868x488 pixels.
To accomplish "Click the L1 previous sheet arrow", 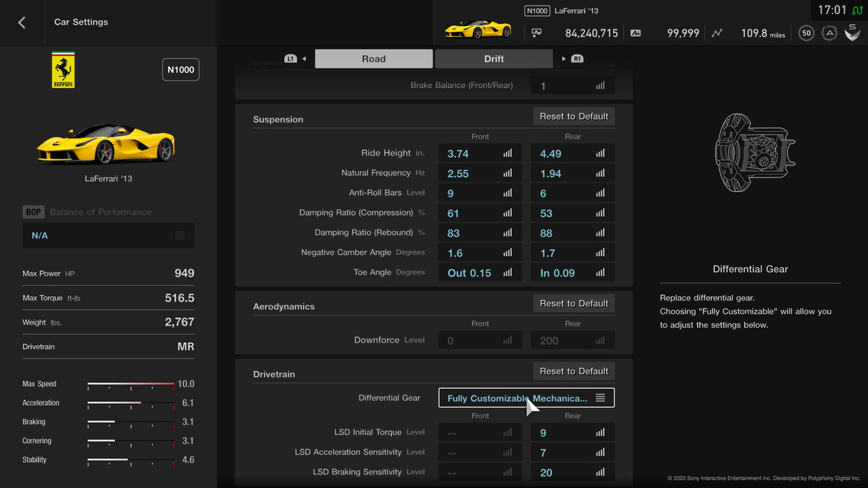I will click(x=295, y=59).
